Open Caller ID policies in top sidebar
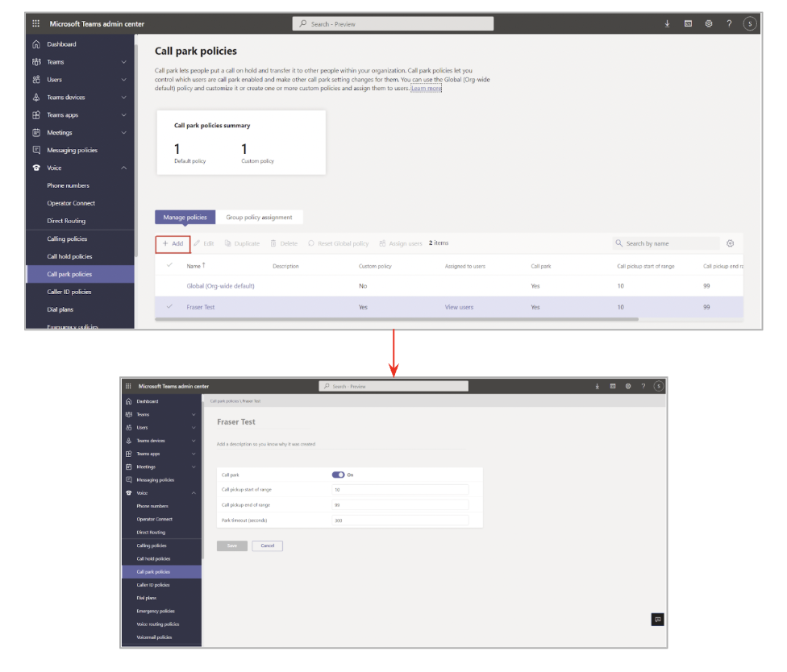Viewport: 787px width, 672px height. click(x=69, y=292)
